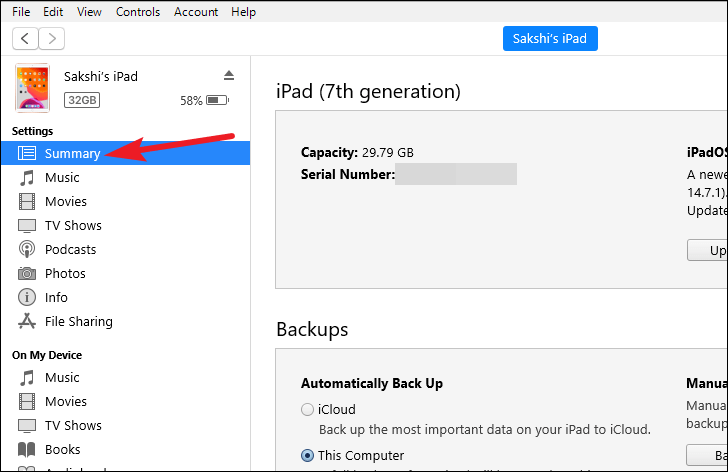Open the Controls menu
This screenshot has height=472, width=728.
138,12
